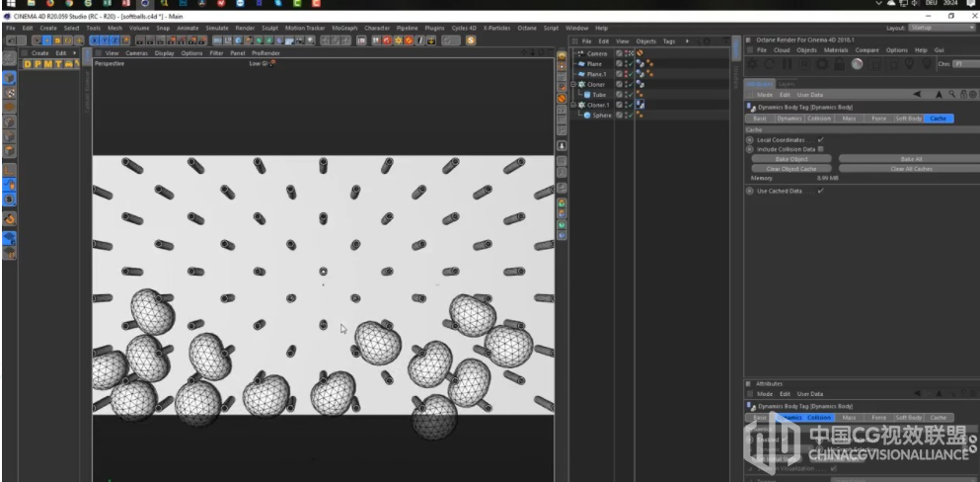Toggle Tweak mode mouse icon
Image resolution: width=980 pixels, height=482 pixels.
9,185
